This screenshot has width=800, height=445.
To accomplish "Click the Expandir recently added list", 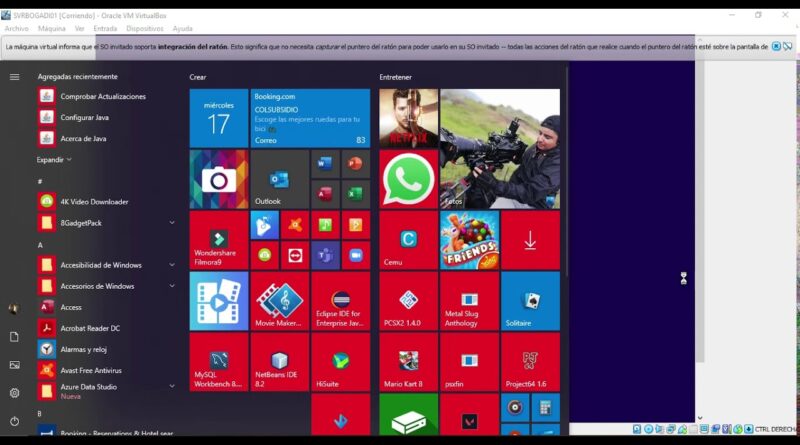I will (x=54, y=160).
